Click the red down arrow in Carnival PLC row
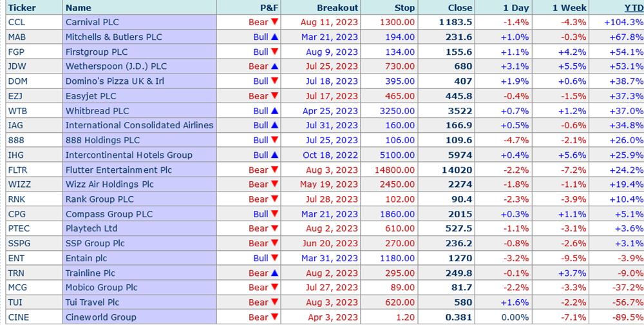This screenshot has width=644, height=325. tap(274, 22)
